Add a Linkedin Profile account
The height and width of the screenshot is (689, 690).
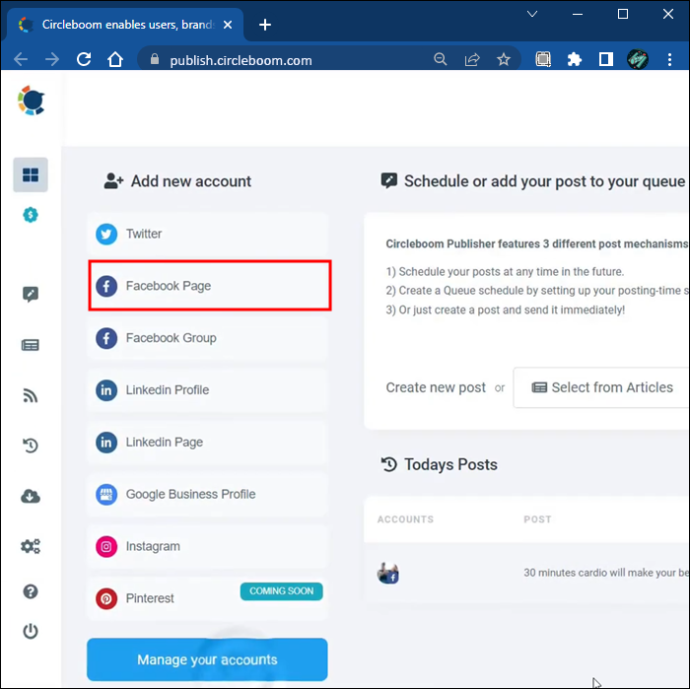(207, 390)
